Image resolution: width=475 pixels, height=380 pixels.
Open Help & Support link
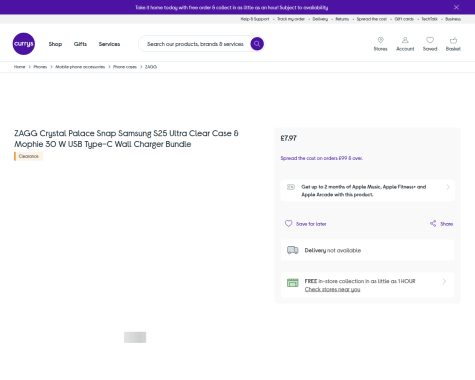(255, 19)
